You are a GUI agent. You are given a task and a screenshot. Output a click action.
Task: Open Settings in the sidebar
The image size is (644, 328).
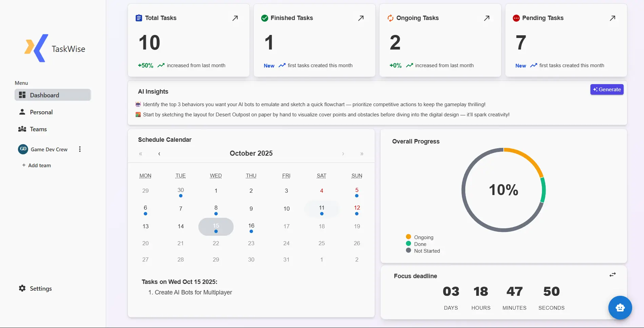pos(40,289)
